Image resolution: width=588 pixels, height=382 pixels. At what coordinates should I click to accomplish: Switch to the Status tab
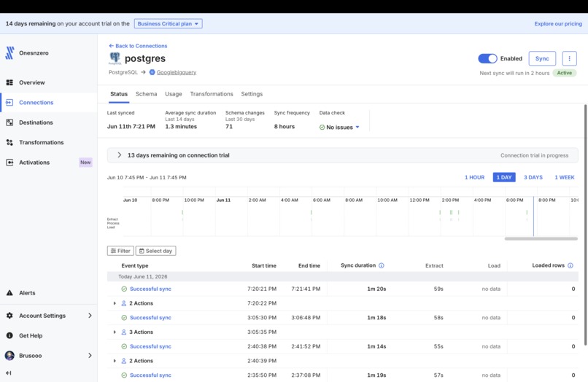119,94
